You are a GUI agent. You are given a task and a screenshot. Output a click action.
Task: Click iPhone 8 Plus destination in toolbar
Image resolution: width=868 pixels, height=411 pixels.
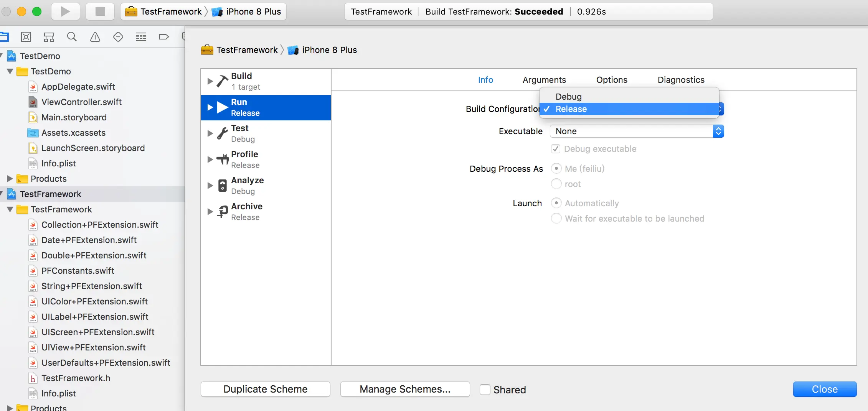tap(254, 12)
